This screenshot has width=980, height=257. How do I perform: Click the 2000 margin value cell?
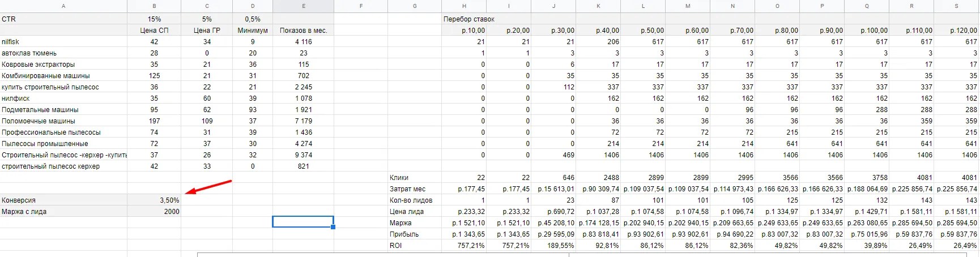tap(154, 211)
